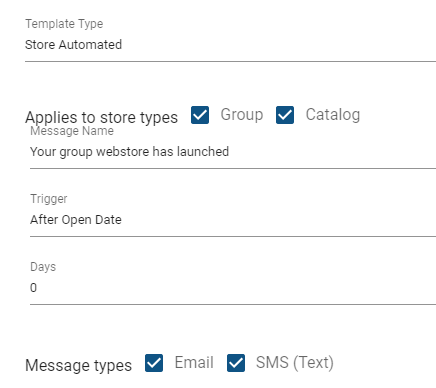
Task: Uncheck the Catalog store type checkbox
Action: 285,115
